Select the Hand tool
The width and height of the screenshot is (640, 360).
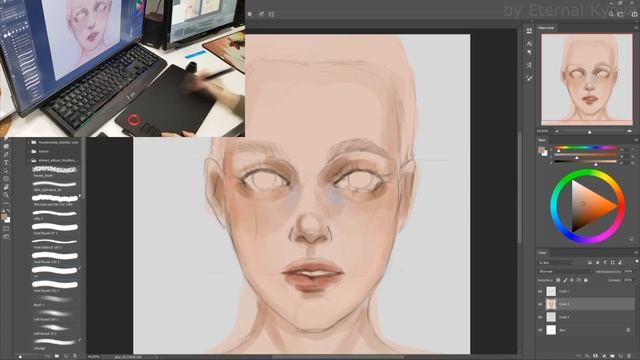coord(6,187)
